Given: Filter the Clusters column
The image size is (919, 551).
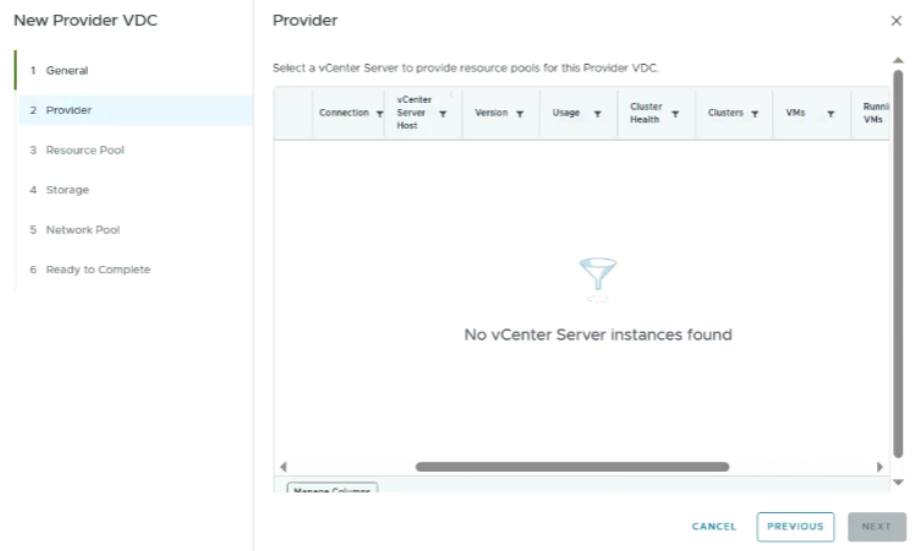Looking at the screenshot, I should click(x=755, y=114).
